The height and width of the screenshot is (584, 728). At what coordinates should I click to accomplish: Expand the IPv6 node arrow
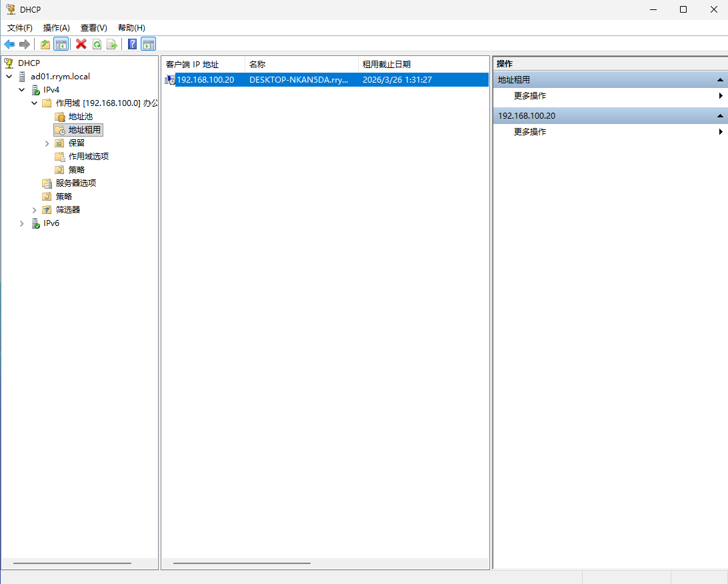tap(22, 223)
